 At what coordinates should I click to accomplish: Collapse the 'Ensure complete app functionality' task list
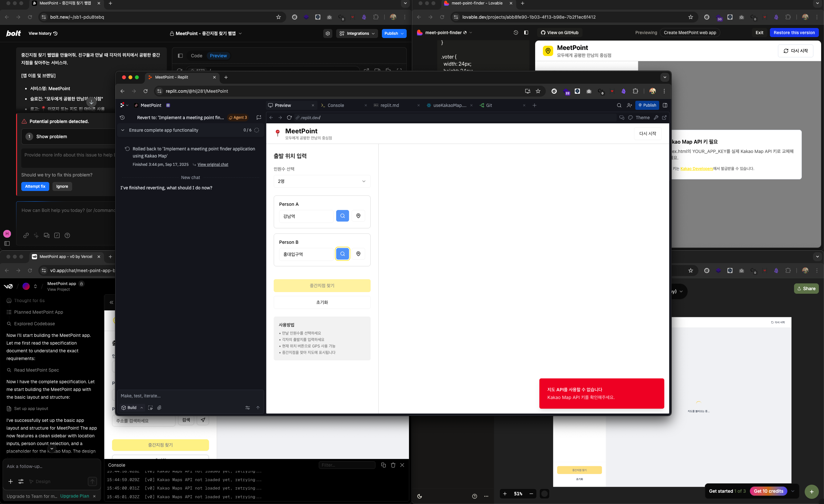pyautogui.click(x=123, y=130)
